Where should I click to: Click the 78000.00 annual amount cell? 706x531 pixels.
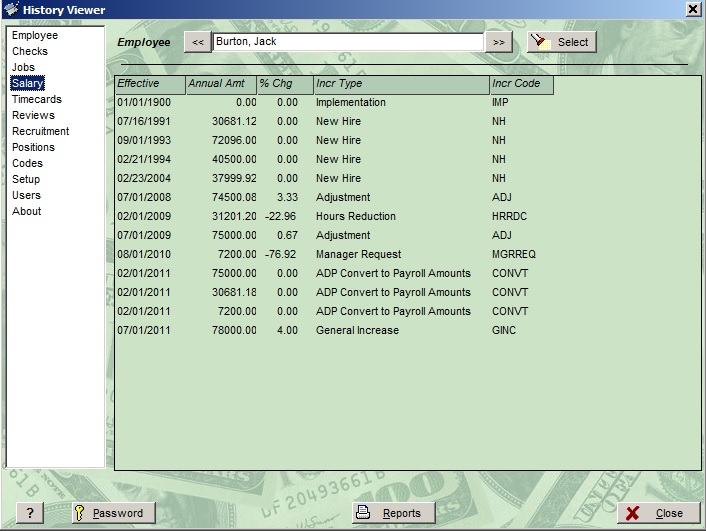(x=234, y=330)
